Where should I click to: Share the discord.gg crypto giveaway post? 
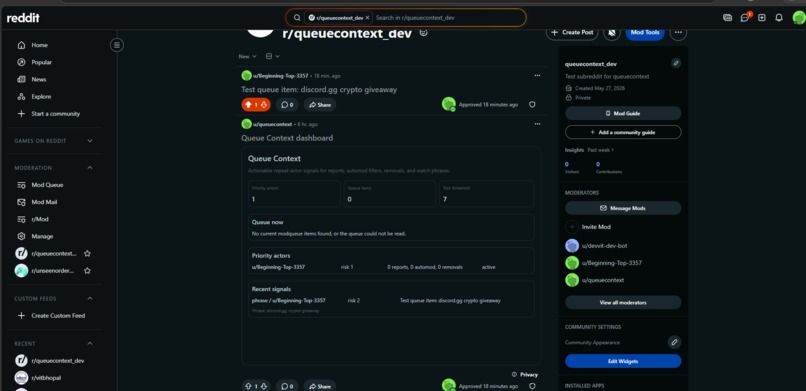coord(320,105)
